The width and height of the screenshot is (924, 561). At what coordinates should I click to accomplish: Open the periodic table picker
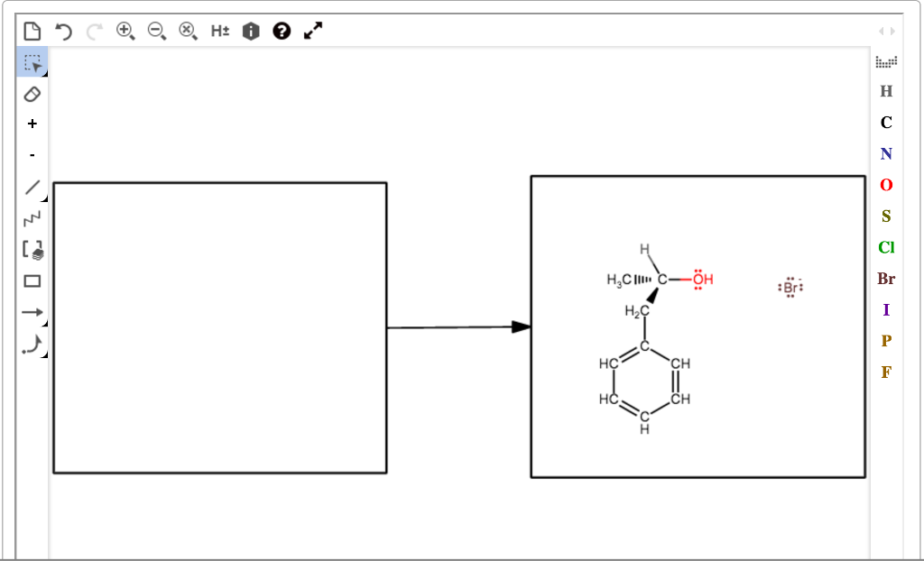coord(885,61)
